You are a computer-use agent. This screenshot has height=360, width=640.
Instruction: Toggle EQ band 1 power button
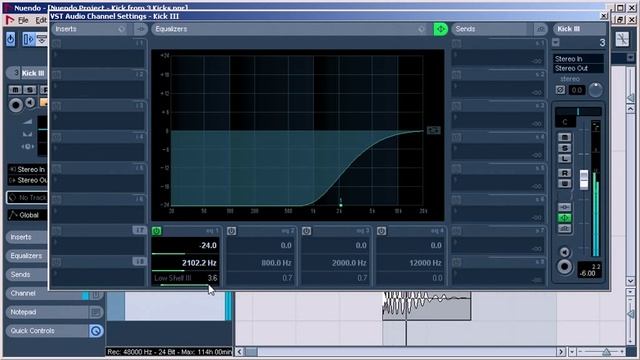156,231
